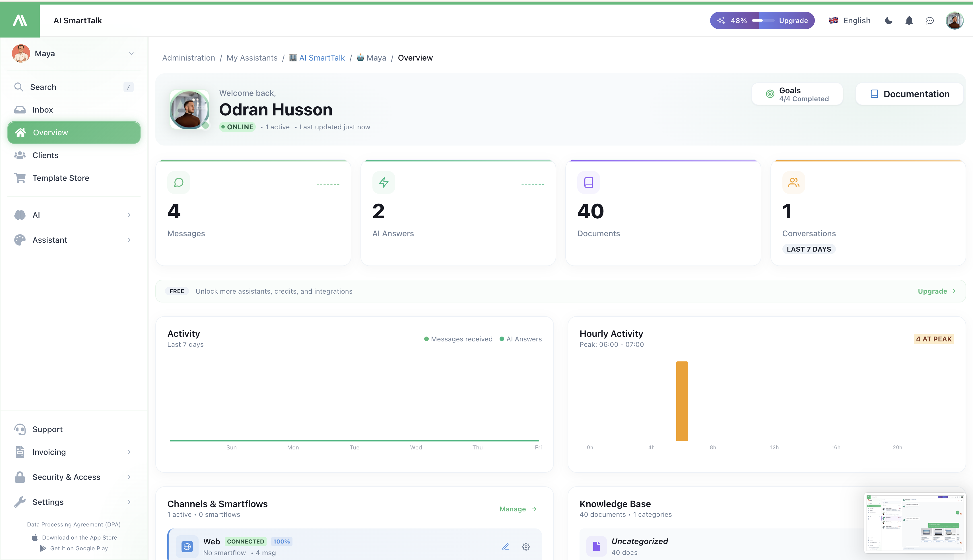Image resolution: width=973 pixels, height=560 pixels.
Task: Go to My Assistants breadcrumb
Action: (x=252, y=58)
